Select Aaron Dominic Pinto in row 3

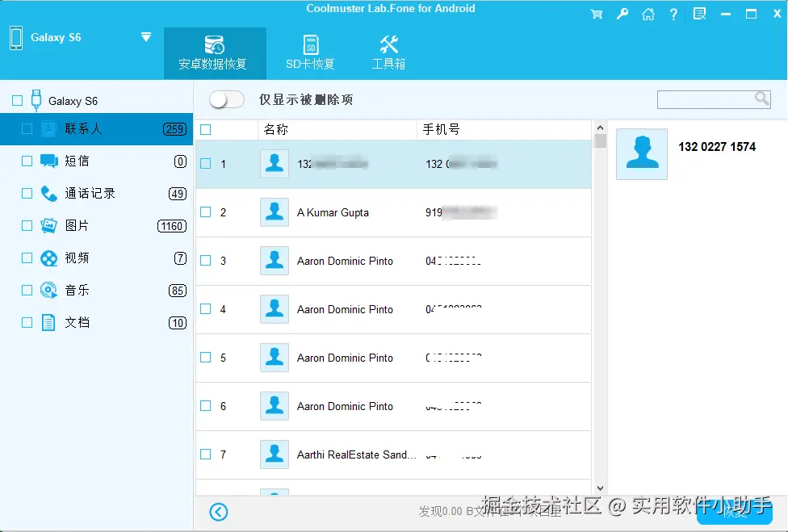[x=345, y=262]
